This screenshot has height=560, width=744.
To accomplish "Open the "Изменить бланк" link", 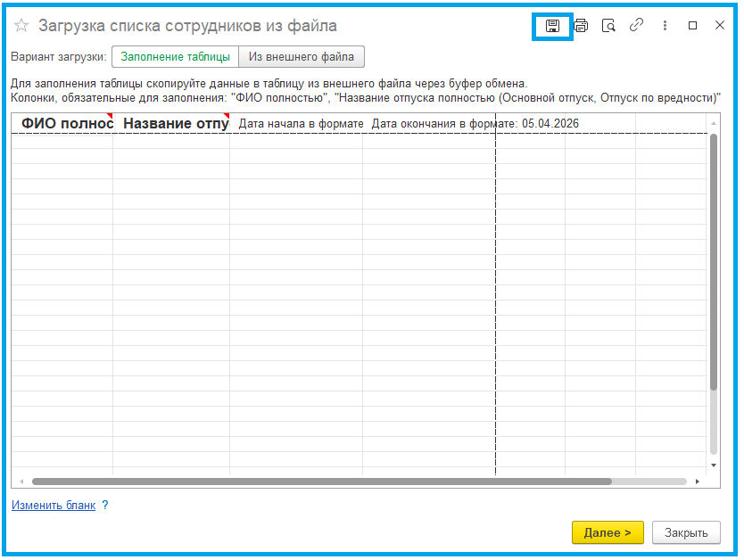I will [x=54, y=505].
